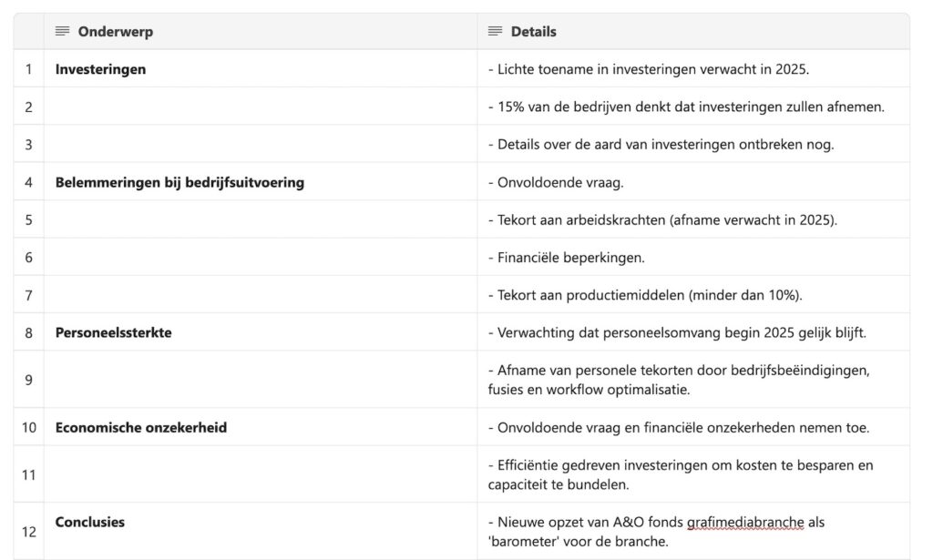Click the 'Efficiëntie gedreven investeringen' cell

pos(693,474)
